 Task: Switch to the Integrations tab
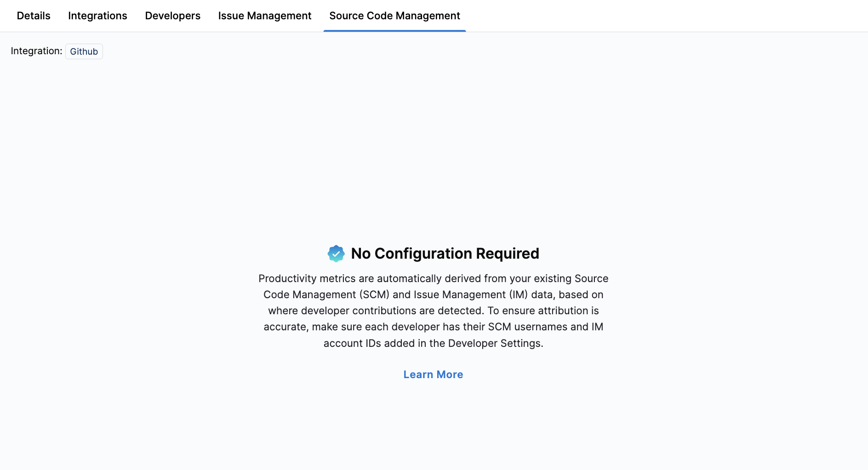tap(97, 16)
